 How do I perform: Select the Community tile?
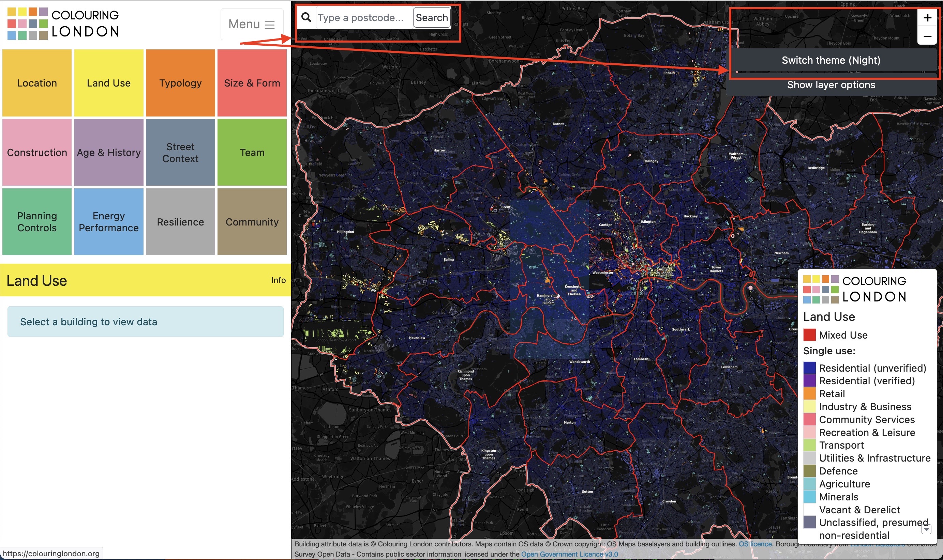(252, 222)
